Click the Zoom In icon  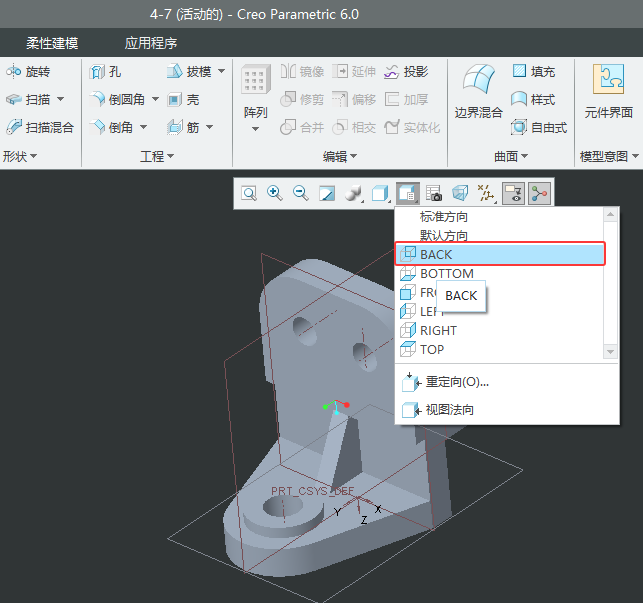tap(275, 193)
